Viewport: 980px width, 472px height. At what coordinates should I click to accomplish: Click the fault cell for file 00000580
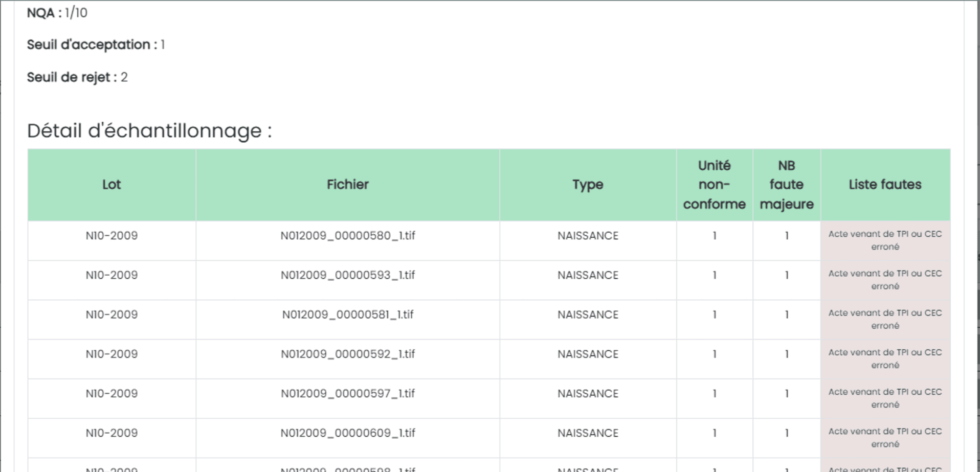click(885, 240)
